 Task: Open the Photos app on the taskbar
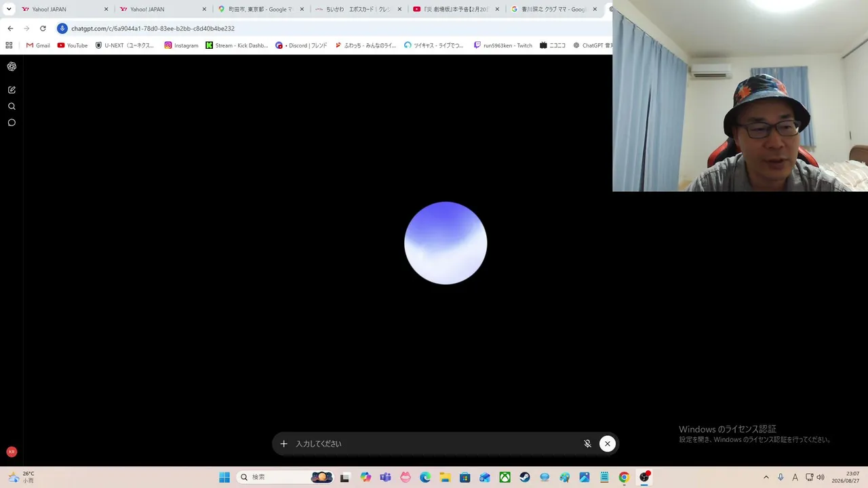pyautogui.click(x=585, y=477)
